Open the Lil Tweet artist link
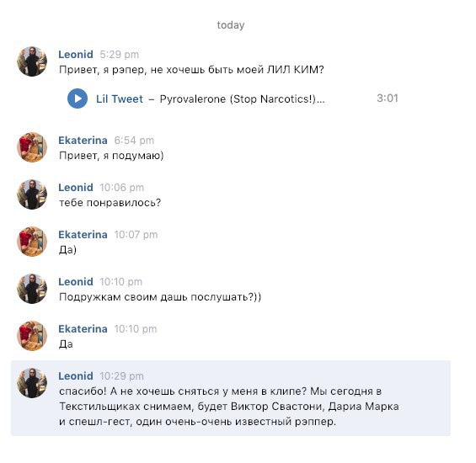This screenshot has height=463, width=476. (x=120, y=98)
